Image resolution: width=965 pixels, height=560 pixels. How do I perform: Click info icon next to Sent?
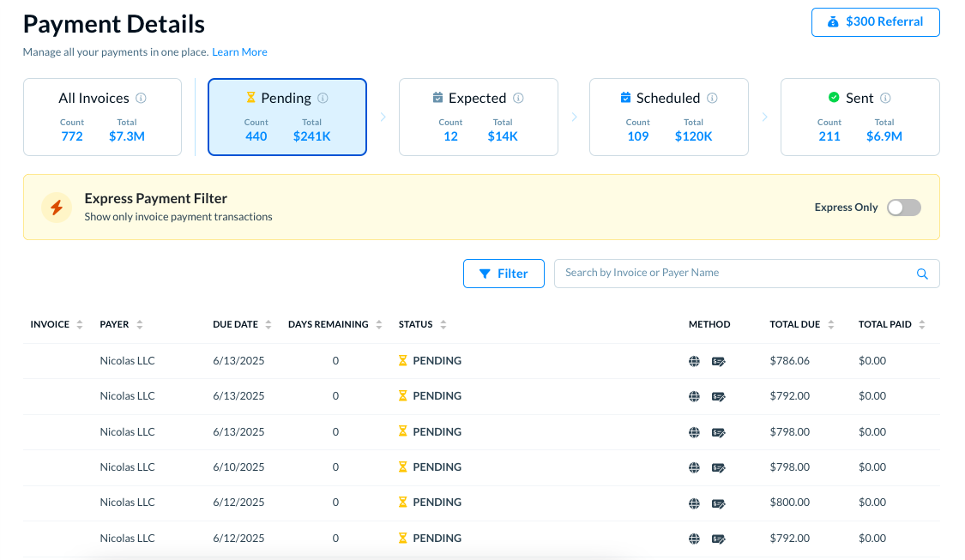(885, 99)
